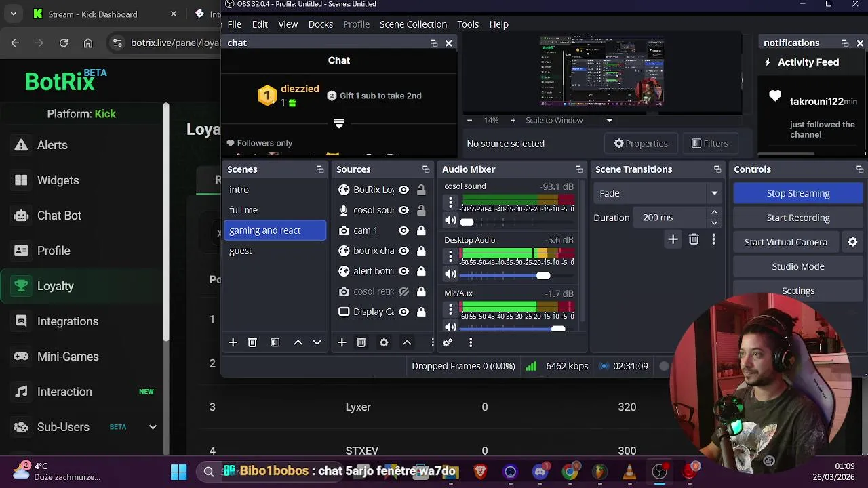Remove transition using trash icon

coord(694,239)
